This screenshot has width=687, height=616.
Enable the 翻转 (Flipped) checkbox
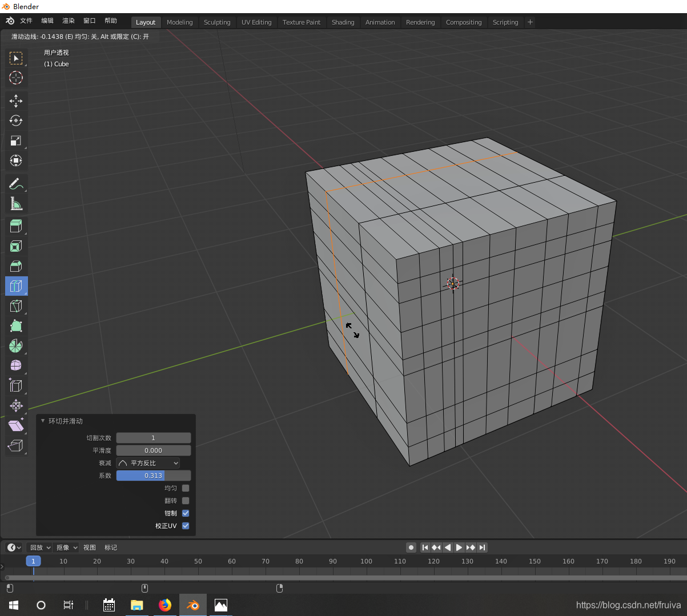(x=186, y=501)
